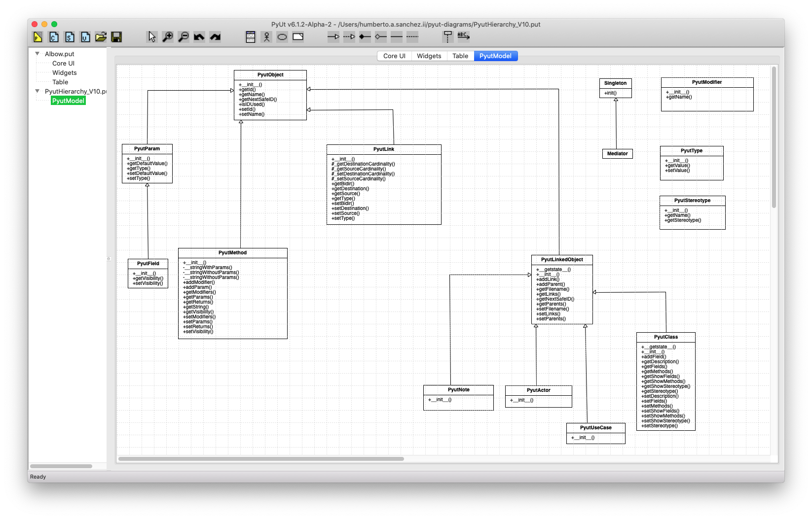Click the PyutType class title
The width and height of the screenshot is (812, 519).
692,151
